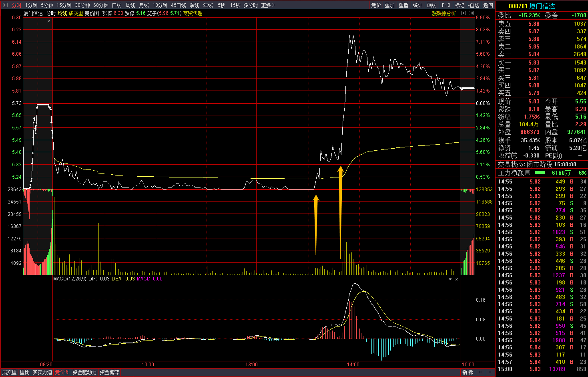Click the 返回 back button

[x=488, y=5]
